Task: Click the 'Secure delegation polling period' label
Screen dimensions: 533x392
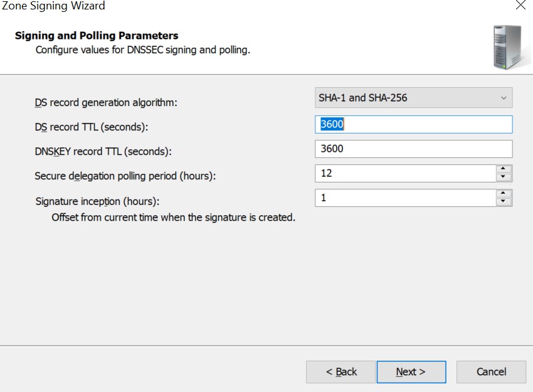Action: click(x=125, y=176)
